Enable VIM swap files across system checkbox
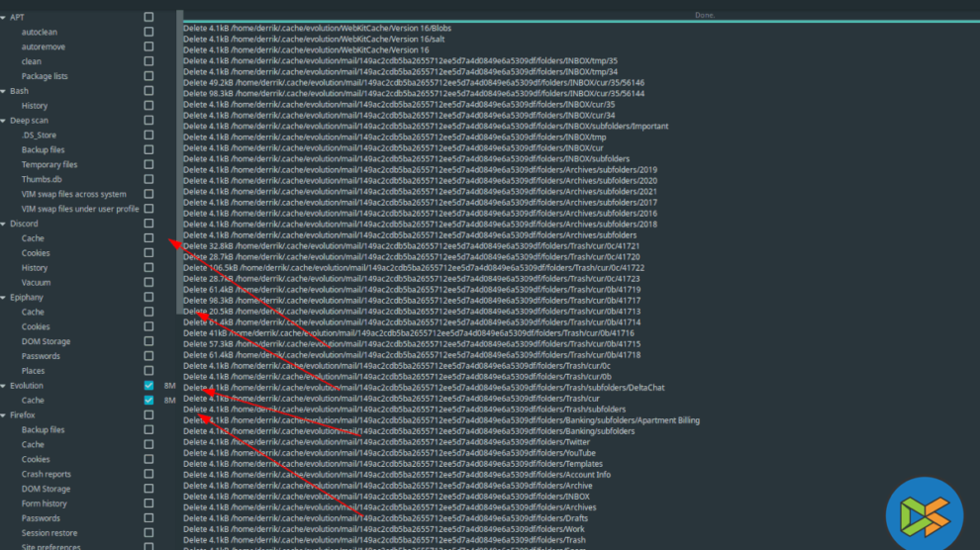Image resolution: width=980 pixels, height=550 pixels. [x=148, y=194]
